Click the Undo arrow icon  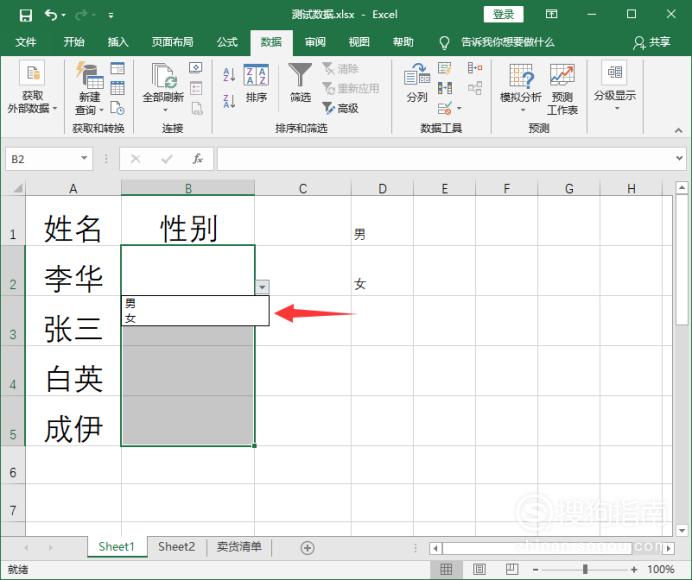pos(51,15)
